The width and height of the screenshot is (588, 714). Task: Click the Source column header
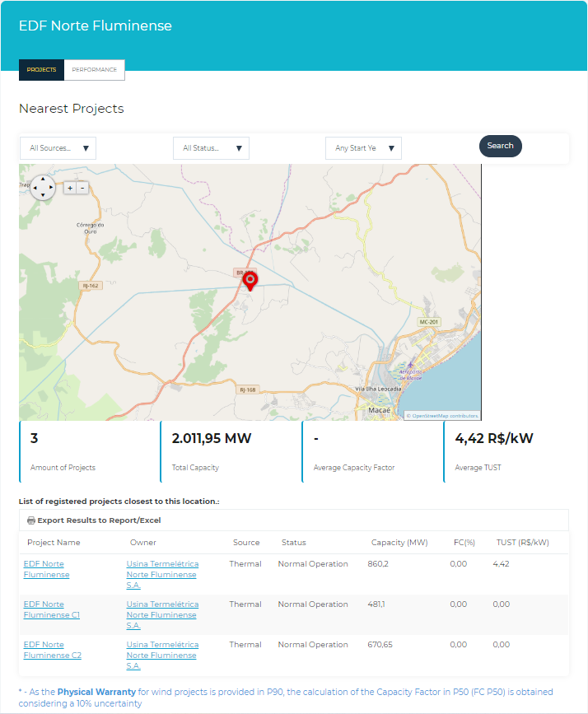[246, 543]
